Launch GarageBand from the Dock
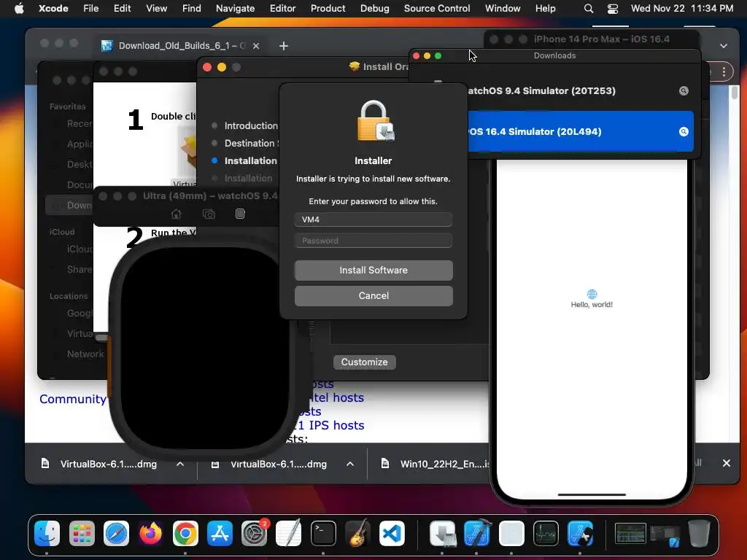 coord(357,533)
